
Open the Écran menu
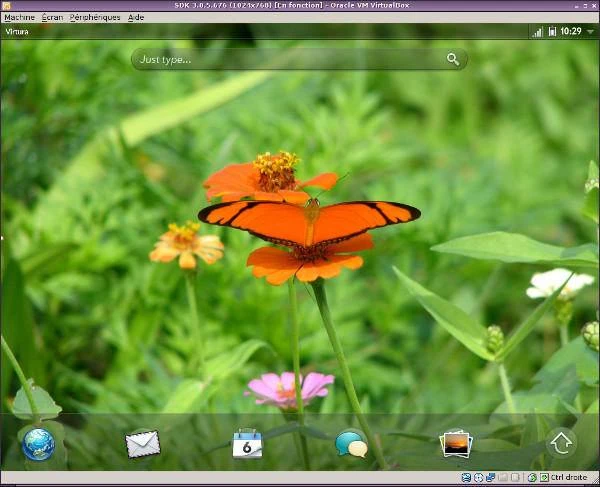click(52, 18)
